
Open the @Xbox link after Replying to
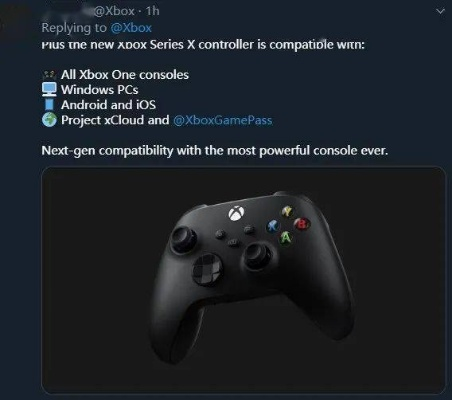(131, 28)
